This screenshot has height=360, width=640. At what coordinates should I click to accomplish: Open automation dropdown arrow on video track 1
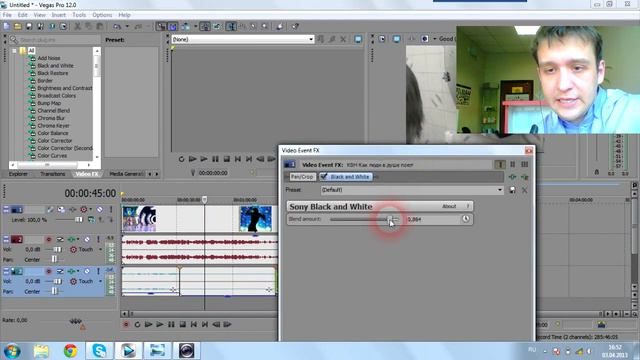(91, 209)
